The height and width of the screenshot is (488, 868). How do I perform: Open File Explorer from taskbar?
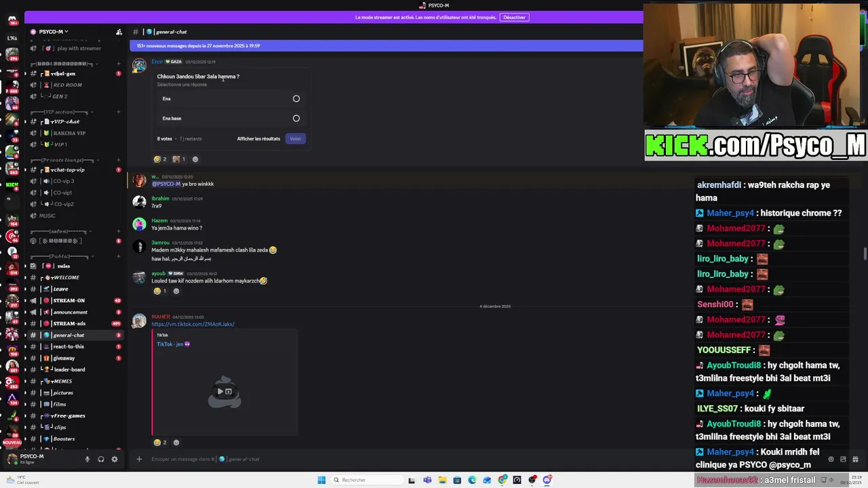[442, 480]
